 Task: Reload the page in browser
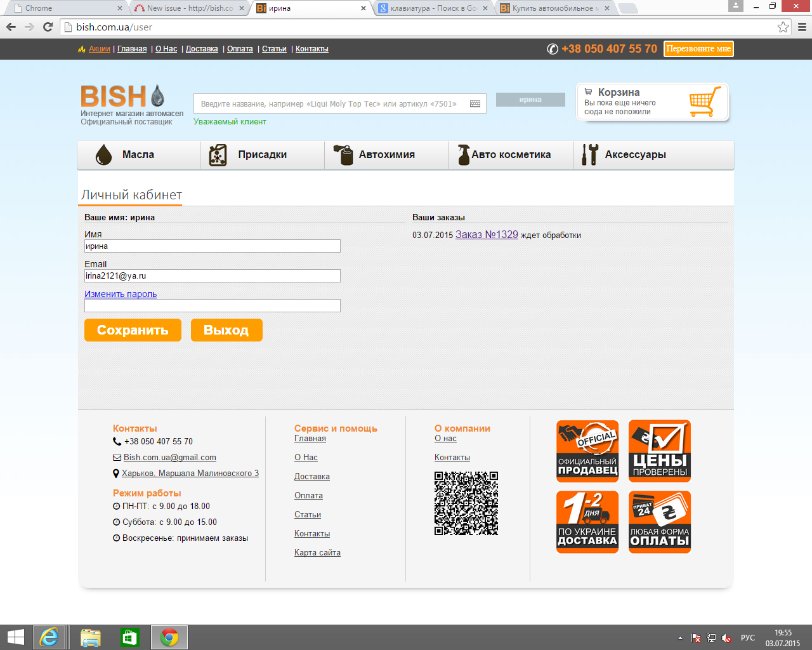tap(48, 27)
